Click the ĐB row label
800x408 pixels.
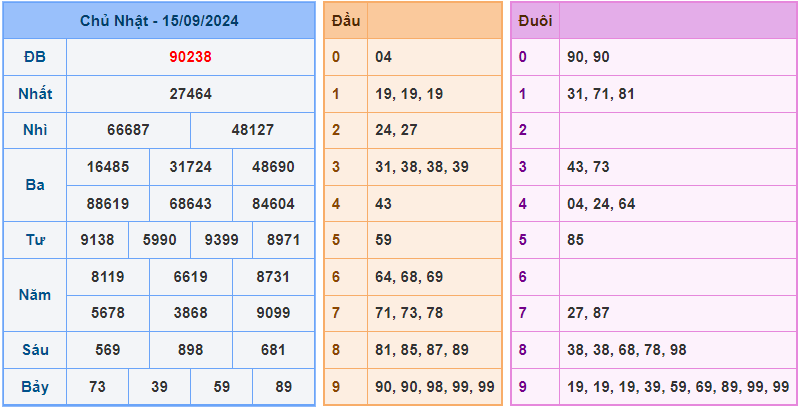(35, 57)
